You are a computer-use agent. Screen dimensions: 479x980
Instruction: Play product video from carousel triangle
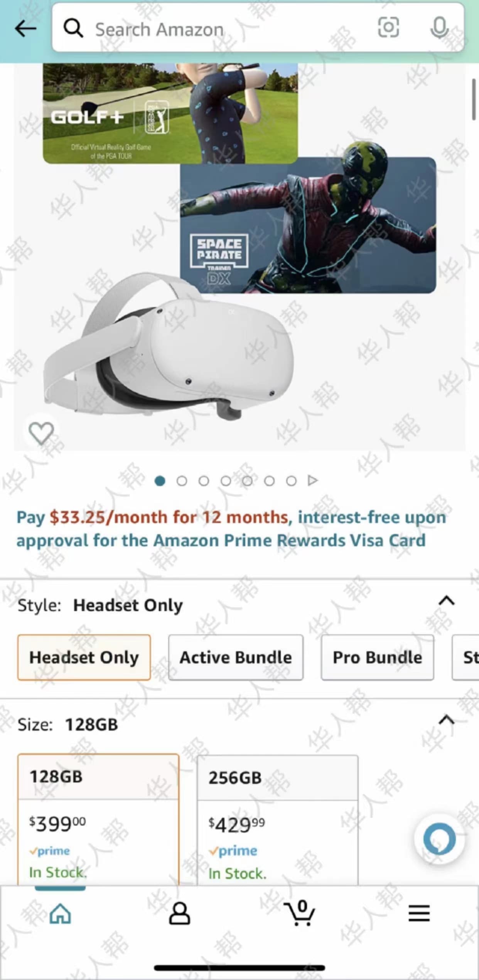tap(313, 480)
